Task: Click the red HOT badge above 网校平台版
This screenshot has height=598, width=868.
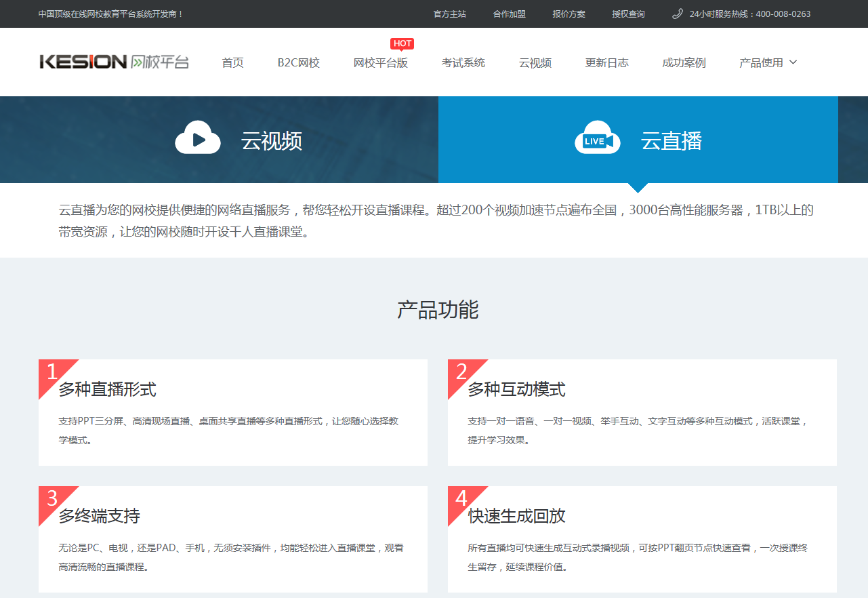Action: tap(402, 43)
